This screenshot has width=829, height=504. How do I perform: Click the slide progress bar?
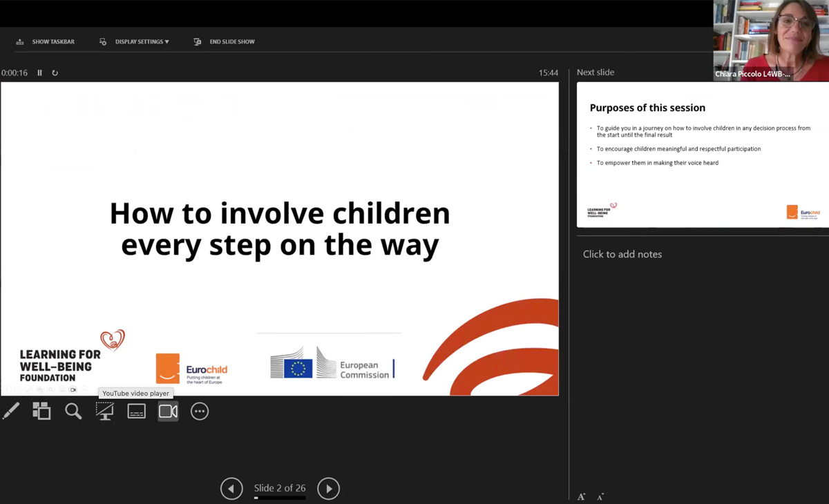click(x=280, y=497)
